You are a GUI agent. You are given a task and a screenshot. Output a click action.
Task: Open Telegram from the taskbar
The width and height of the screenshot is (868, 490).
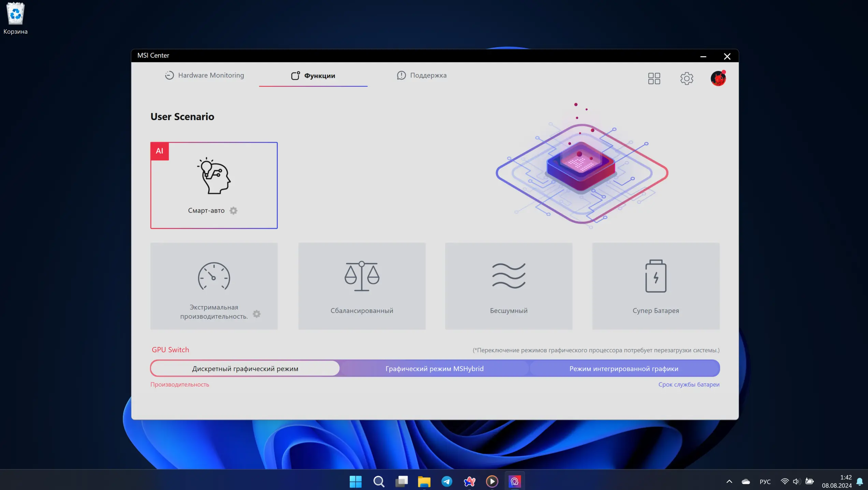pyautogui.click(x=447, y=481)
